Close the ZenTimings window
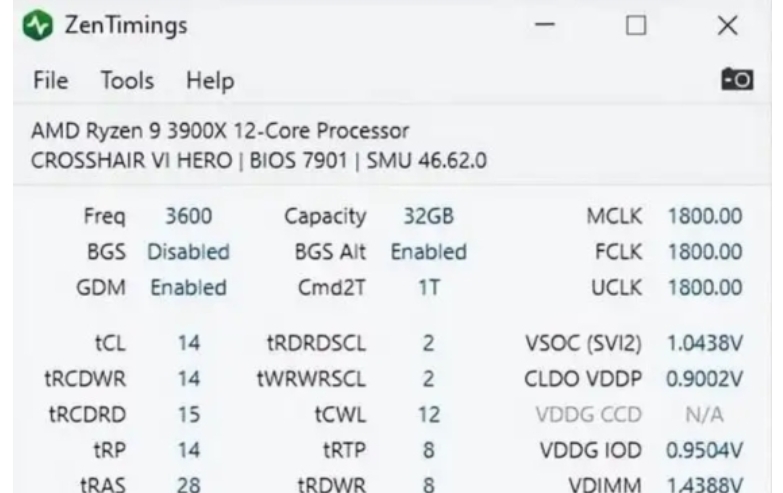Viewport: 783px width, 493px height. point(728,26)
